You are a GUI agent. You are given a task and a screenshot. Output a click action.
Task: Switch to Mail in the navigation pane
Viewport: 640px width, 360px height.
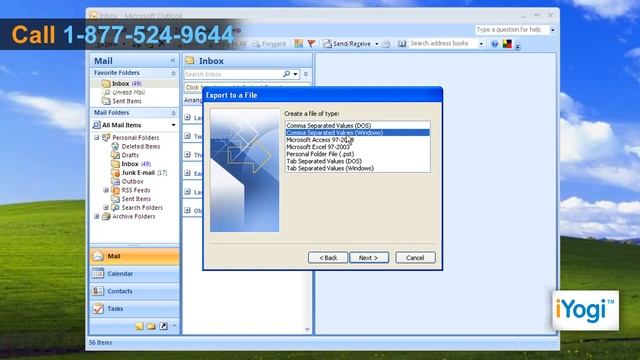pos(134,256)
